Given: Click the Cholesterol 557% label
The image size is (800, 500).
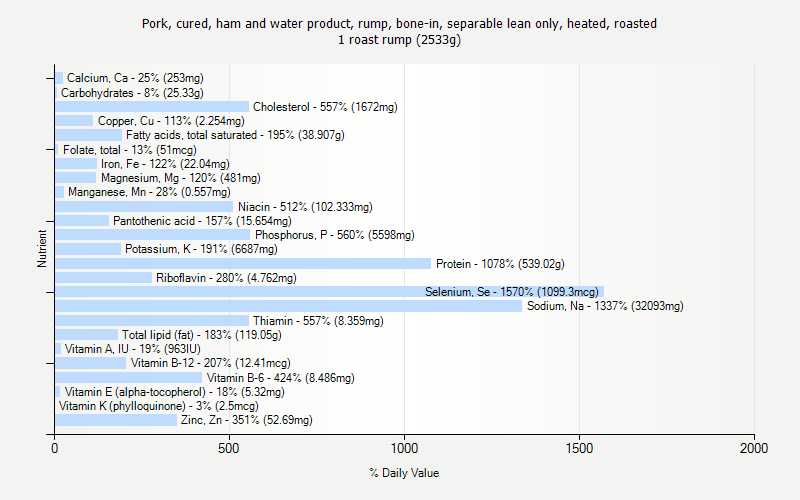Looking at the screenshot, I should click(325, 107).
